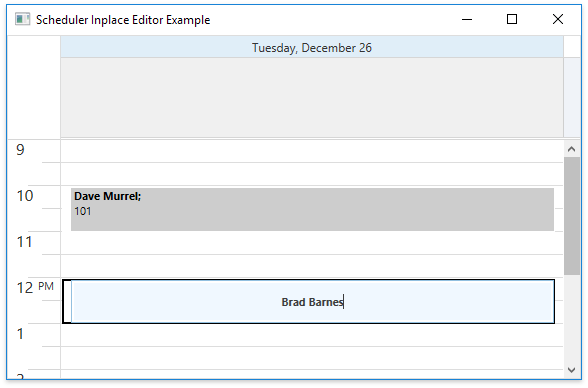Select the 9:30 time slot cell
Viewport: 588px width, 388px height.
pyautogui.click(x=312, y=174)
